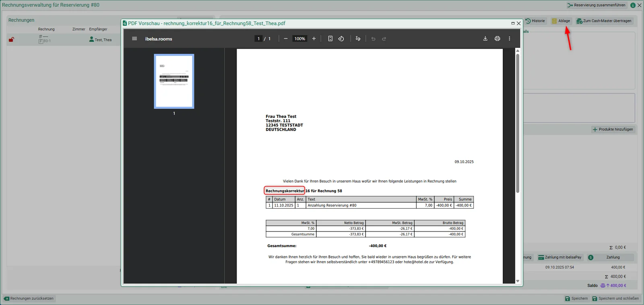Activate the draw annotation tool

358,39
